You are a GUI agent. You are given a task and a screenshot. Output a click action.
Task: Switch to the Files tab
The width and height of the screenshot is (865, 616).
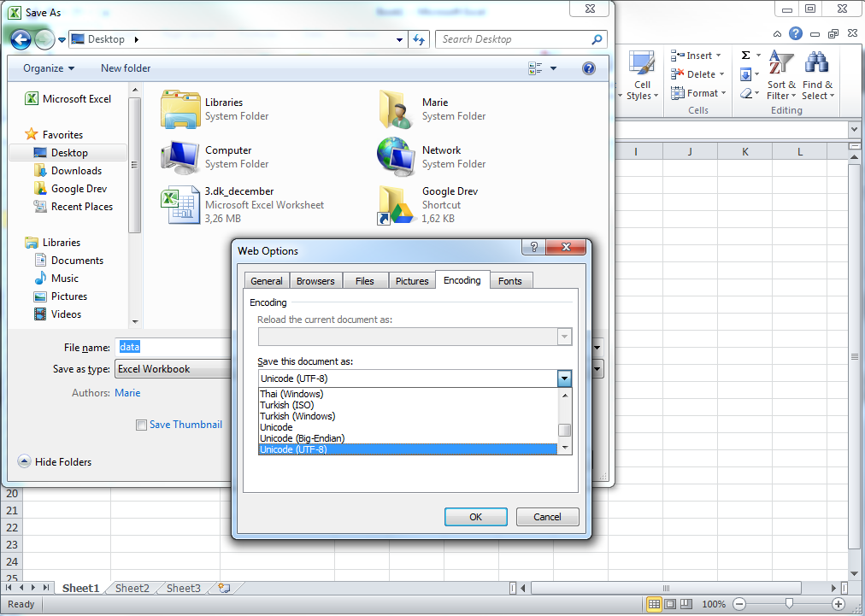365,281
